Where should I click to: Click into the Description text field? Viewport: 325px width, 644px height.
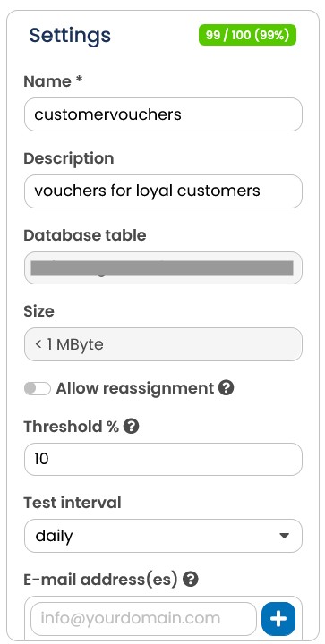[x=163, y=191]
